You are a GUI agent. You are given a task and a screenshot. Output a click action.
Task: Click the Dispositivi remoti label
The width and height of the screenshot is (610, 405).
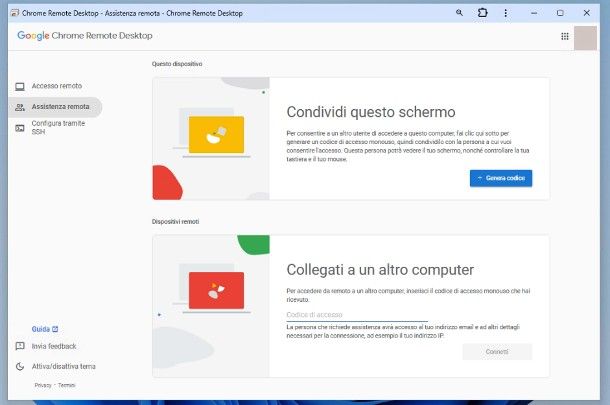point(175,222)
